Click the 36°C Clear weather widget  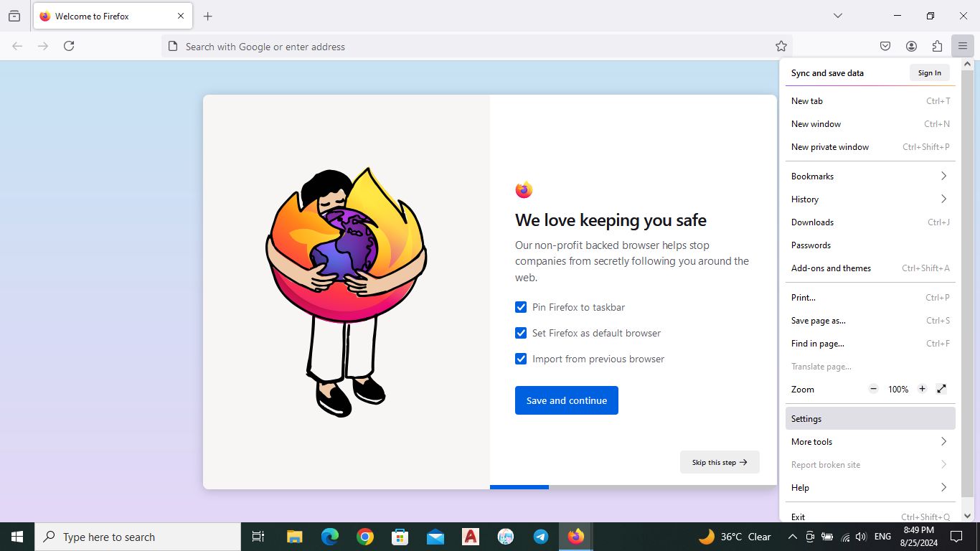pyautogui.click(x=735, y=537)
